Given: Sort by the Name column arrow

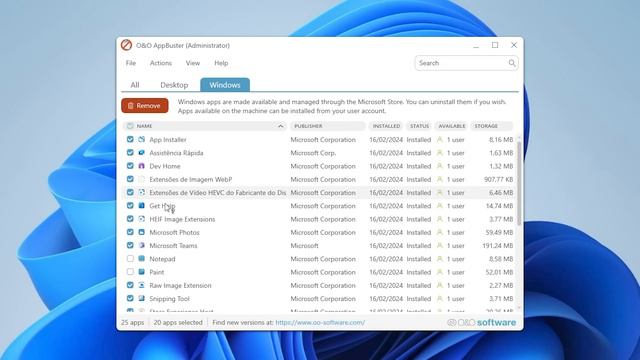Looking at the screenshot, I should click(x=280, y=126).
